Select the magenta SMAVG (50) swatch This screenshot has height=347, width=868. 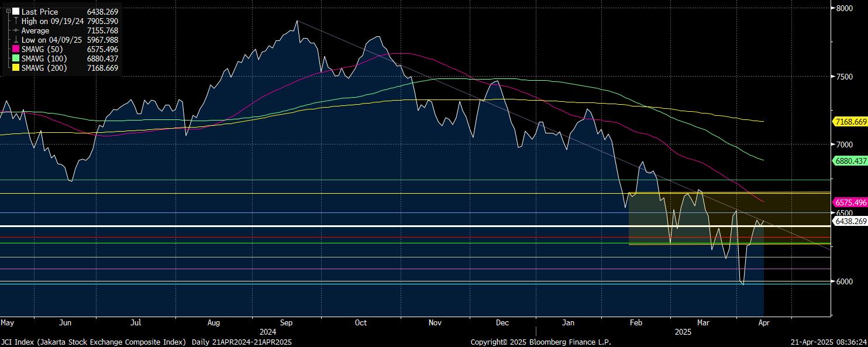(16, 49)
